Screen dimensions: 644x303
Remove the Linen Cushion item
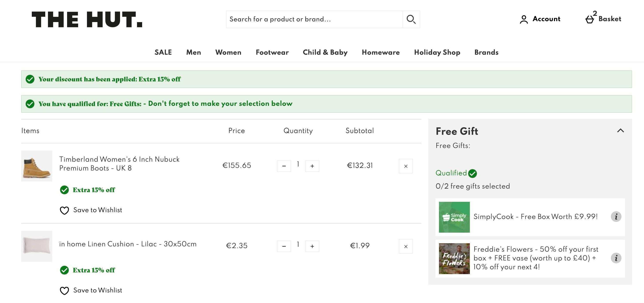coord(406,246)
